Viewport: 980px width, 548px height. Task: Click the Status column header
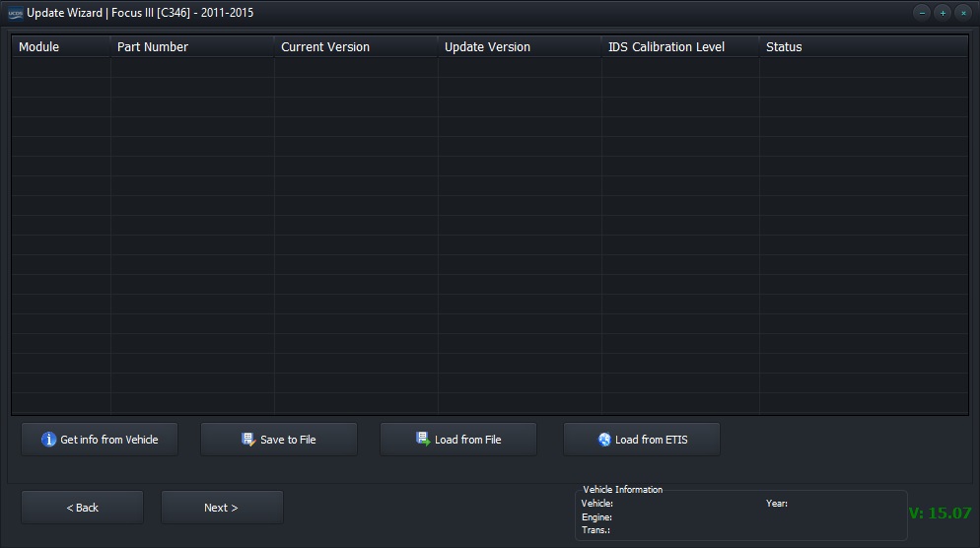tap(863, 47)
